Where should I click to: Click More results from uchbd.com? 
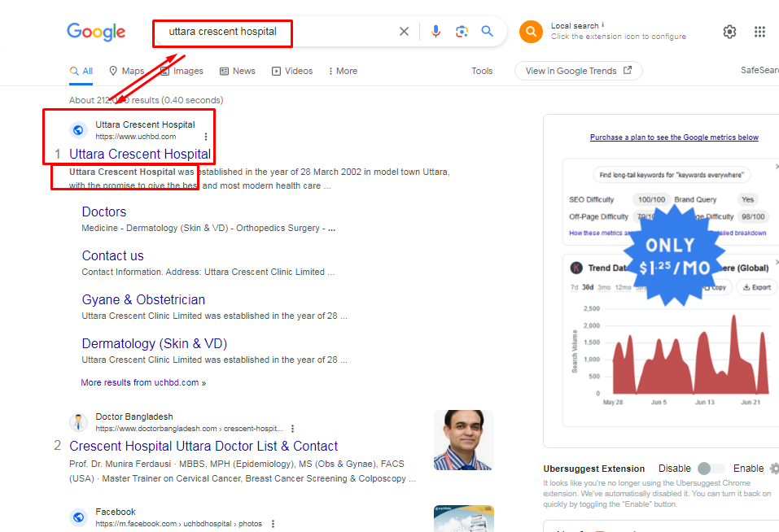143,382
